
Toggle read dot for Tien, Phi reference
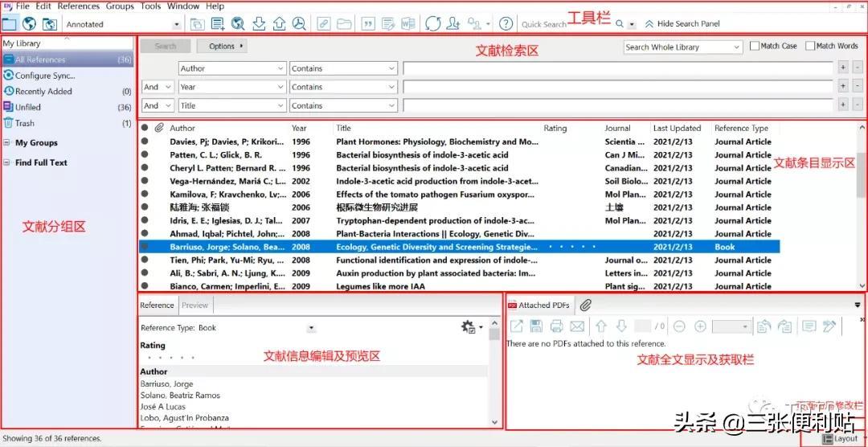[145, 260]
